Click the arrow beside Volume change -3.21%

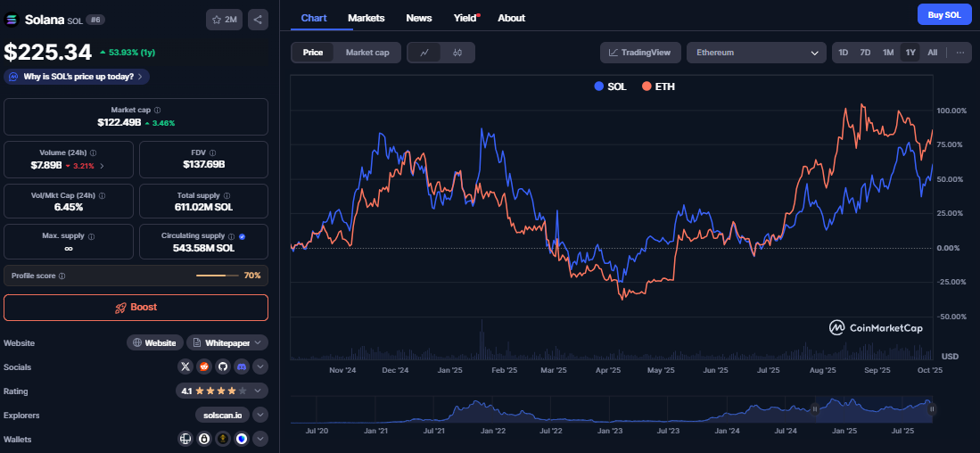point(102,166)
